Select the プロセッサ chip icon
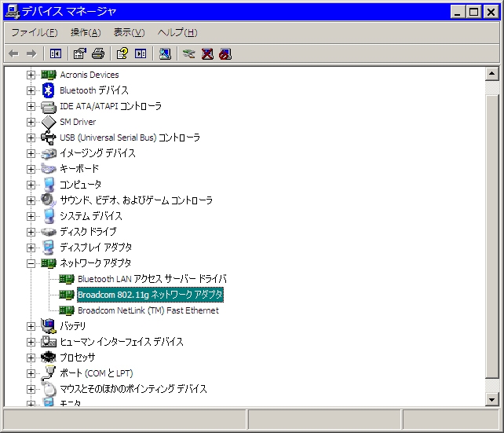Viewport: 504px width, 433px height. point(49,357)
